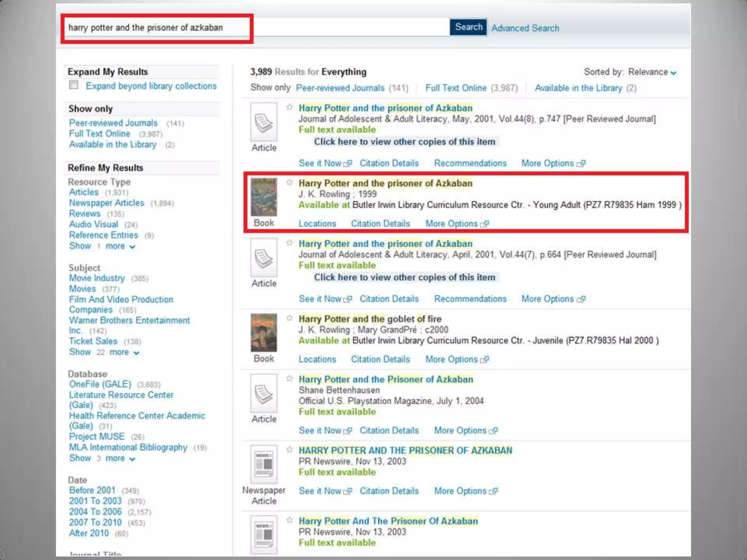This screenshot has width=747, height=560.
Task: Open the Advanced Search link
Action: click(525, 28)
